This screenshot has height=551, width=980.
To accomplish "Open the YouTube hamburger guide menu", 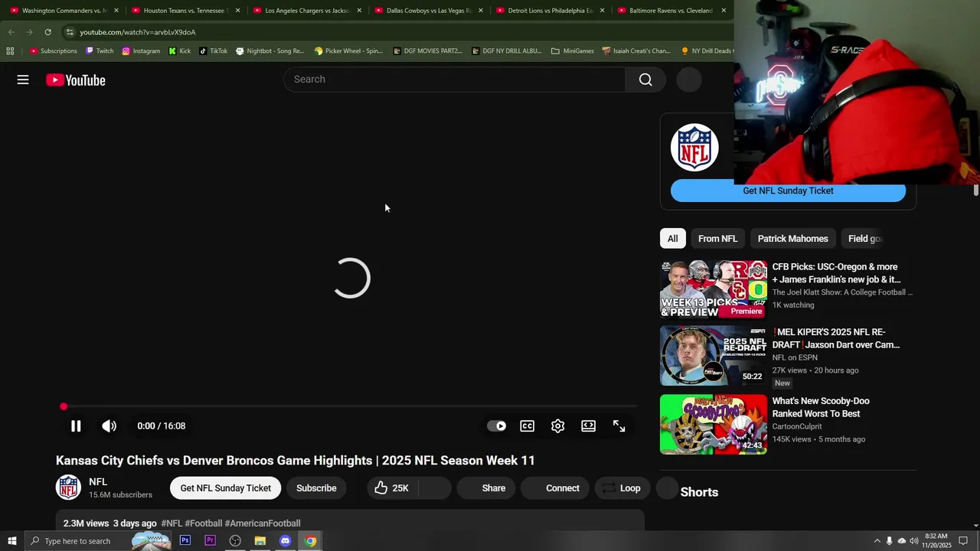I will click(x=23, y=80).
